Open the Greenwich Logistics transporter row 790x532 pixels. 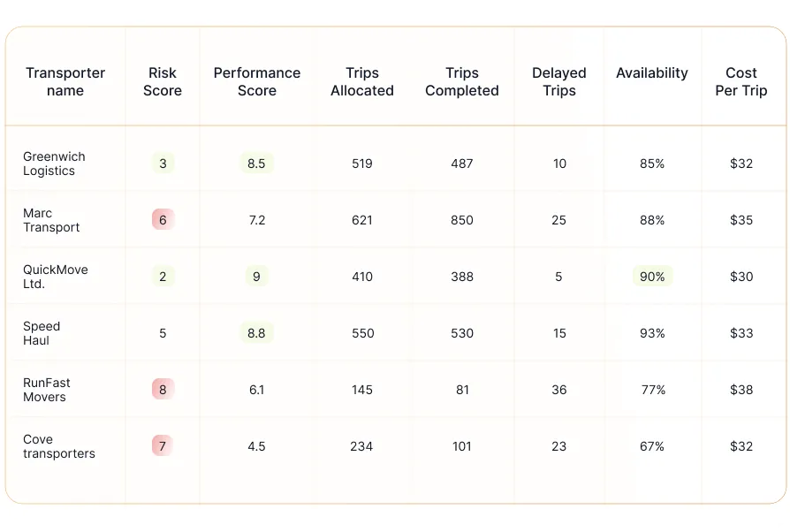54,163
